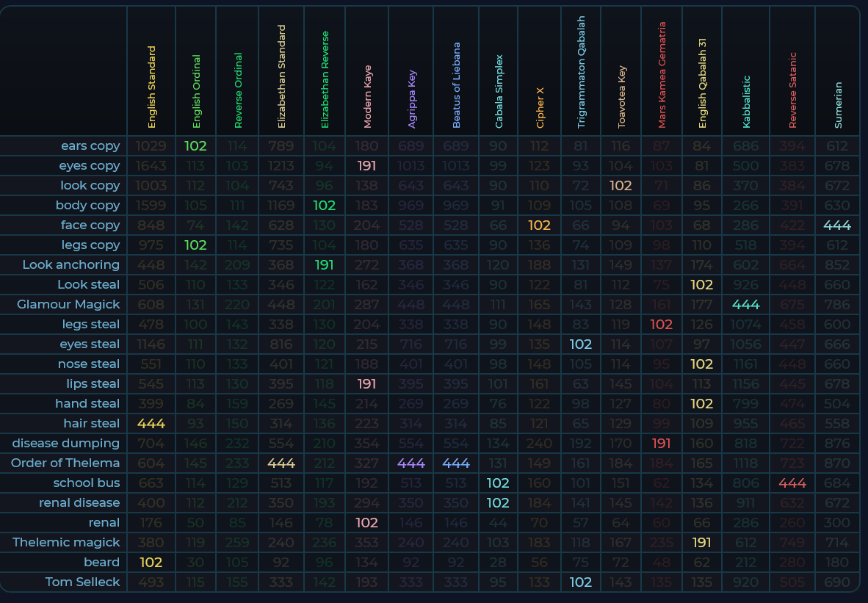Click highlighted 102 in look copy row
Screen dimensions: 868x603
point(621,185)
